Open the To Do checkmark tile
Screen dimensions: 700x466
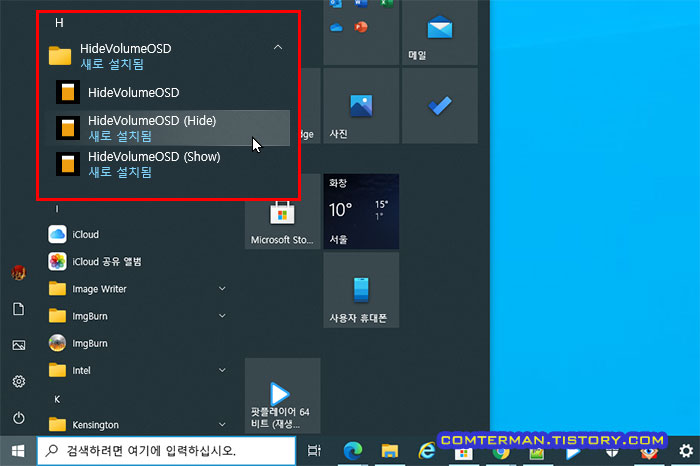pos(440,106)
